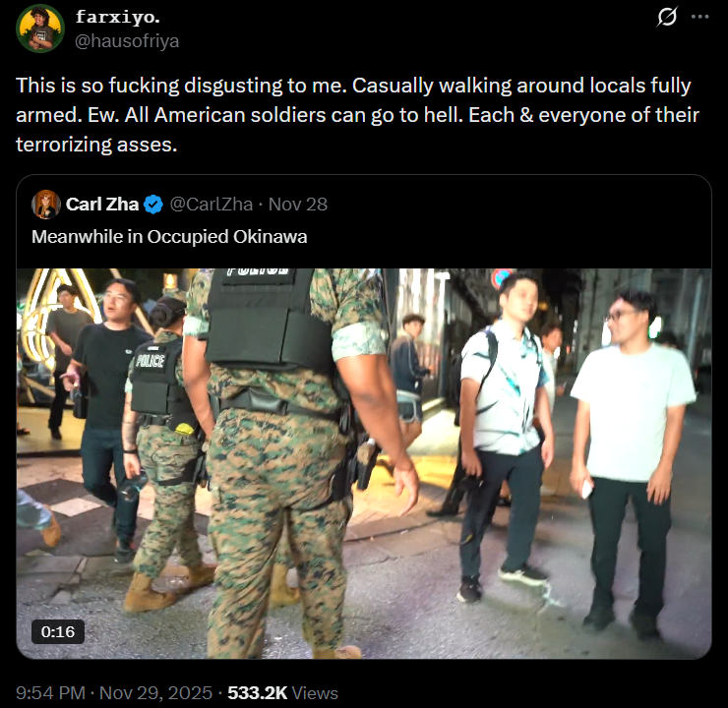728x708 pixels.
Task: Play the quoted video thumbnail
Action: tap(364, 463)
